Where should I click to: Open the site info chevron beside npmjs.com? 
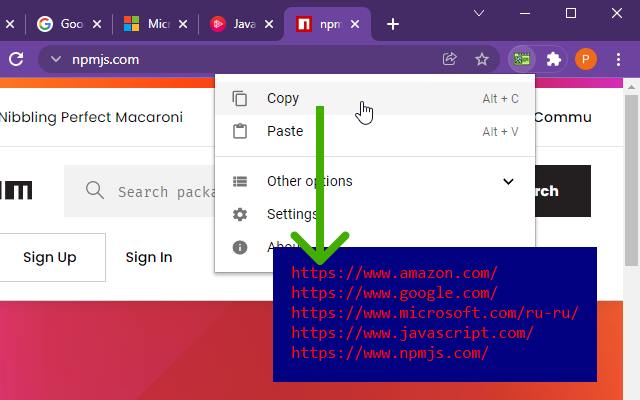click(x=56, y=60)
